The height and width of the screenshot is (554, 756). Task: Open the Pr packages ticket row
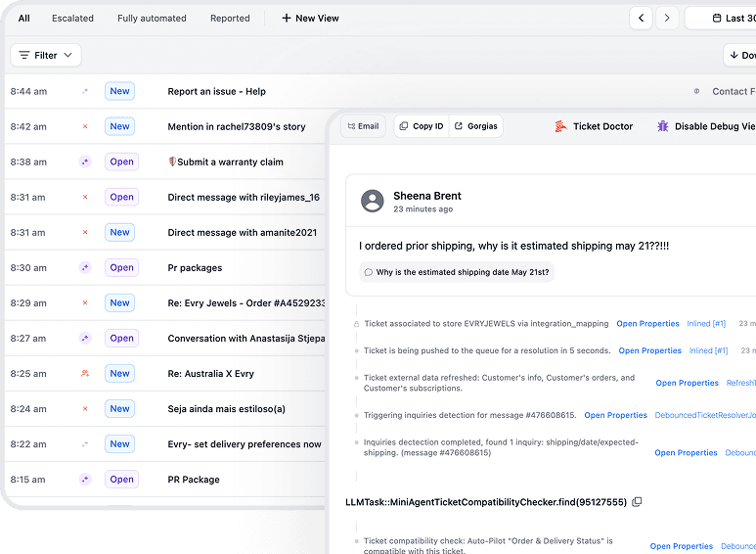click(195, 267)
